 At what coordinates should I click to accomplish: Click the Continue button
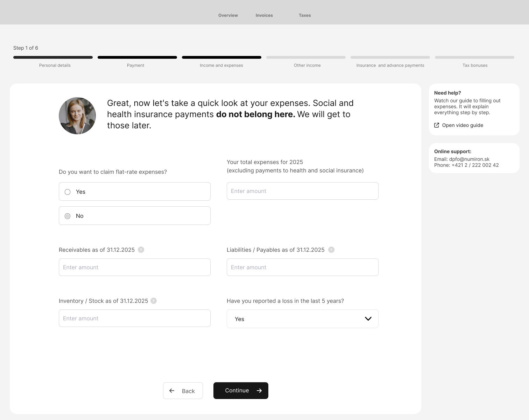click(x=241, y=391)
